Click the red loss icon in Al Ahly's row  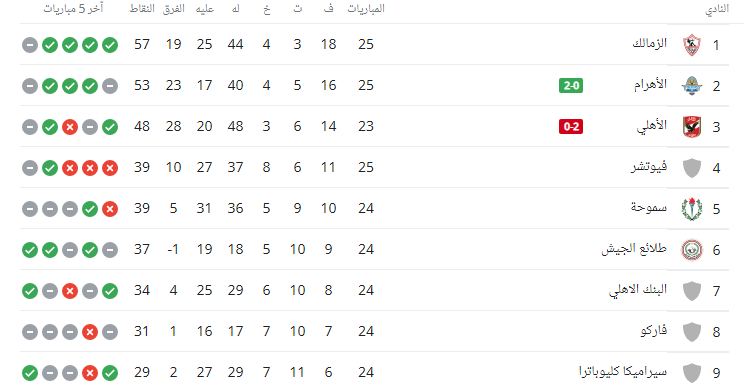pyautogui.click(x=70, y=127)
